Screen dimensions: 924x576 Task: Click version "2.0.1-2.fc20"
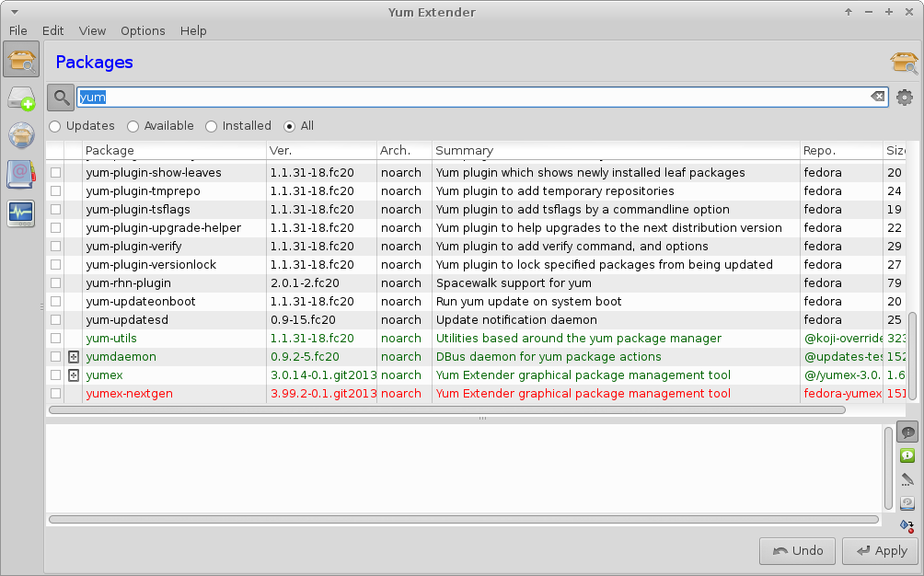tap(306, 282)
